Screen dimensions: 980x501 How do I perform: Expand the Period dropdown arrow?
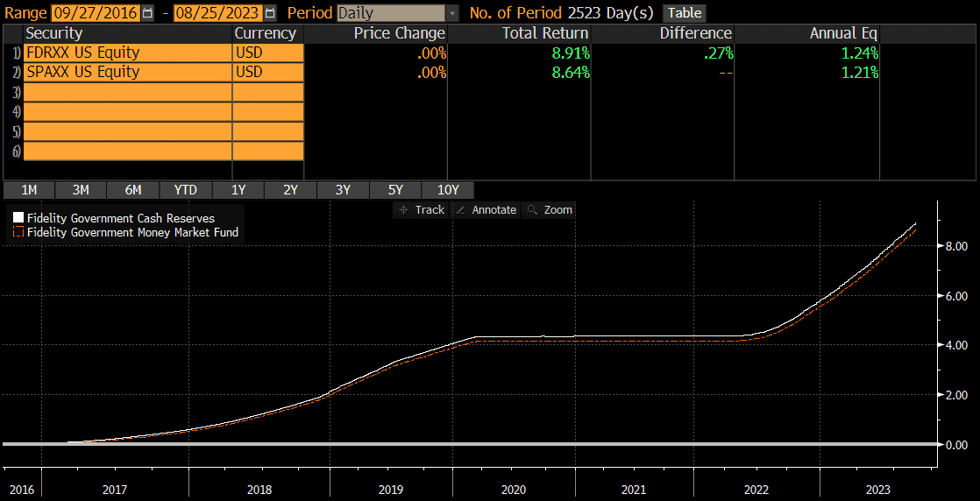pos(452,13)
